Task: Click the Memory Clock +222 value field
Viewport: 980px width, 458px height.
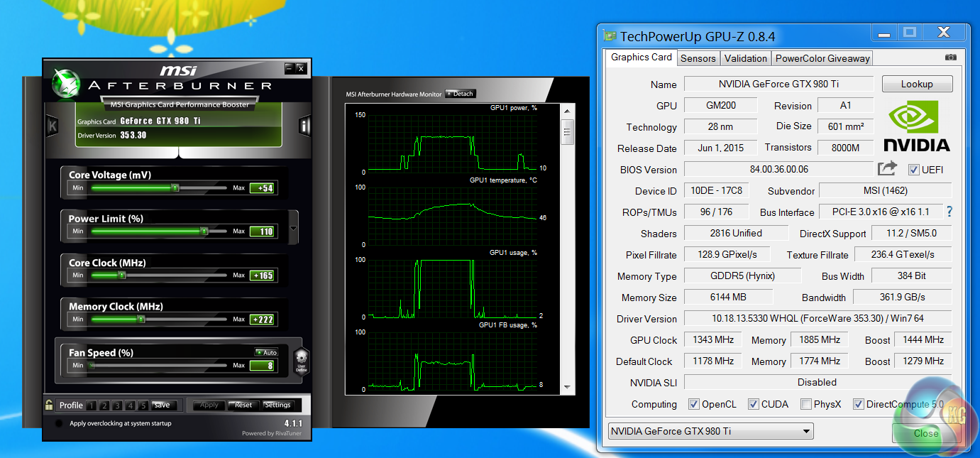Action: pyautogui.click(x=262, y=320)
